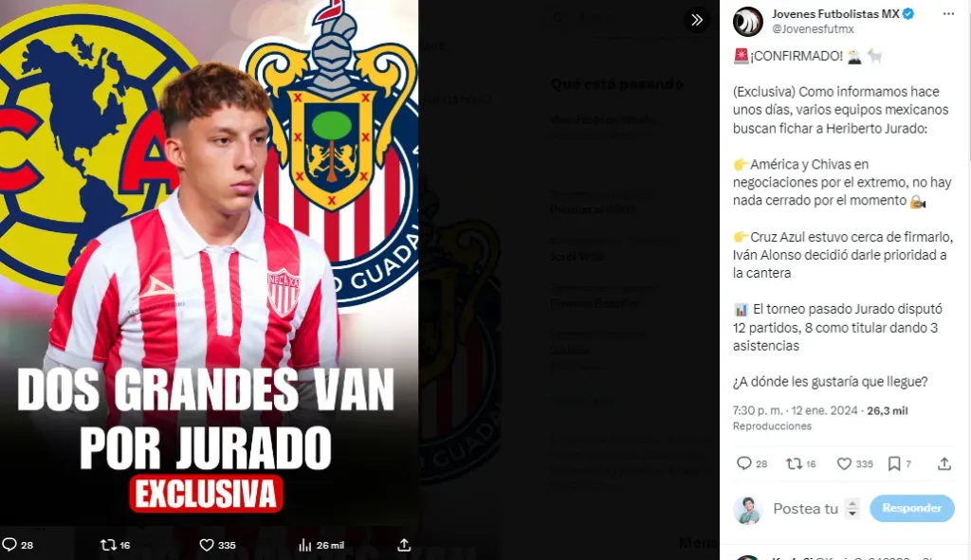Click the Responder button
The height and width of the screenshot is (560, 971).
pos(911,508)
